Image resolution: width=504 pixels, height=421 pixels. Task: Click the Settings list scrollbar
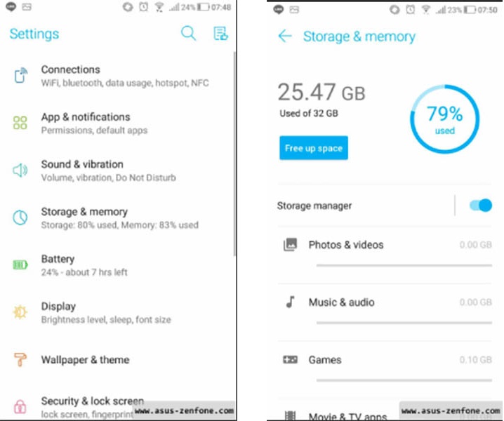[234, 154]
